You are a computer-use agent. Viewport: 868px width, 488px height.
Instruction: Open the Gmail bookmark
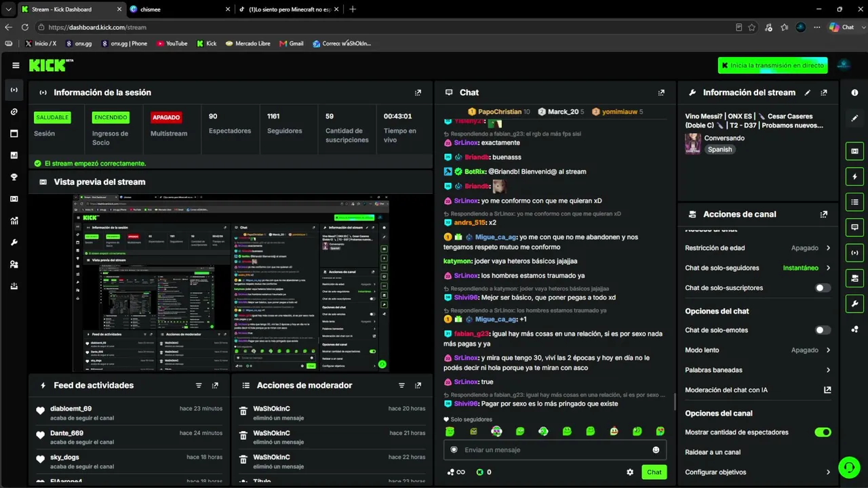(291, 43)
